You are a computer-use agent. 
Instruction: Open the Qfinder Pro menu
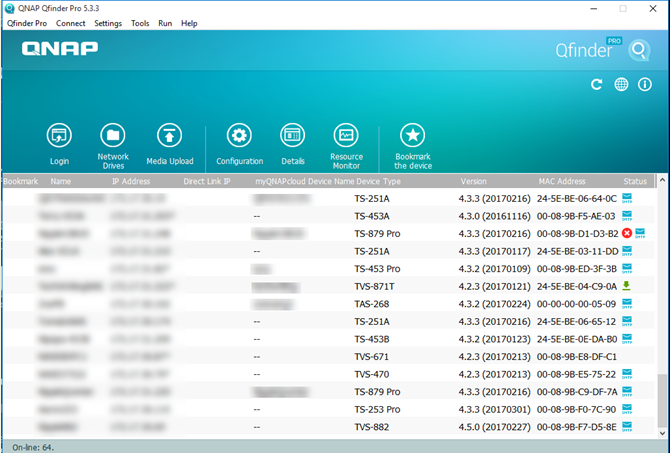point(27,24)
